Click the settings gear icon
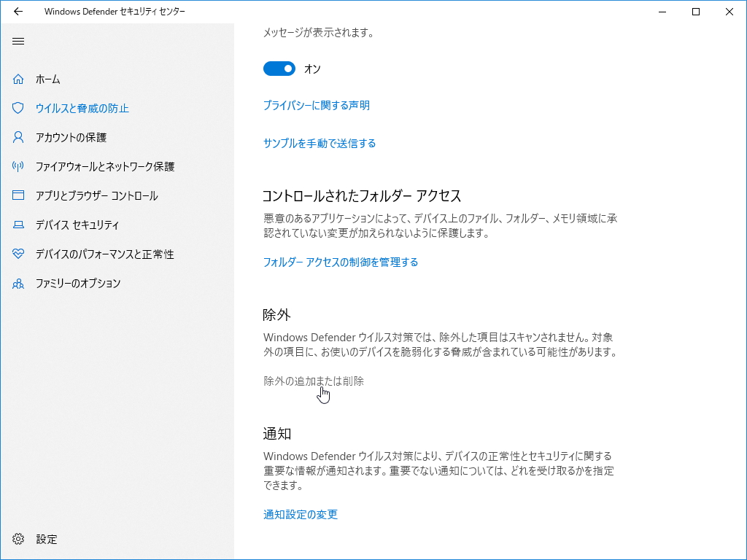The height and width of the screenshot is (560, 747). click(18, 539)
